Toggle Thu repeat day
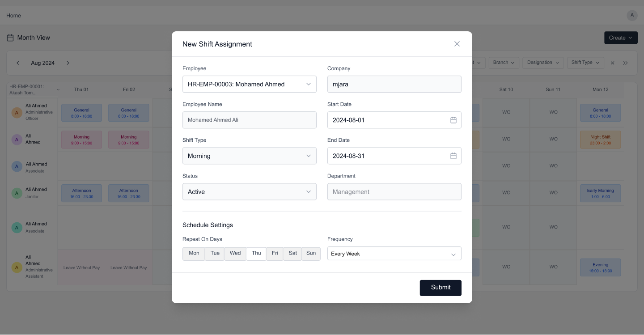Screen dimensions: 644x335 click(x=256, y=253)
